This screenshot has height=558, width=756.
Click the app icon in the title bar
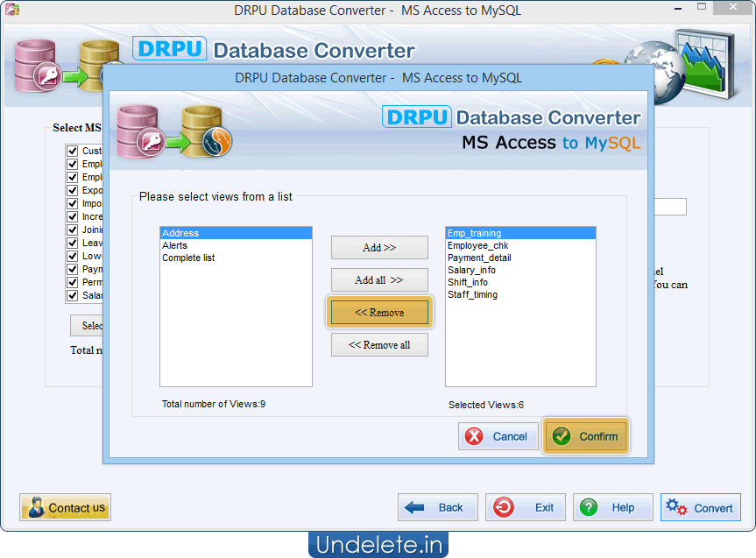click(x=12, y=9)
